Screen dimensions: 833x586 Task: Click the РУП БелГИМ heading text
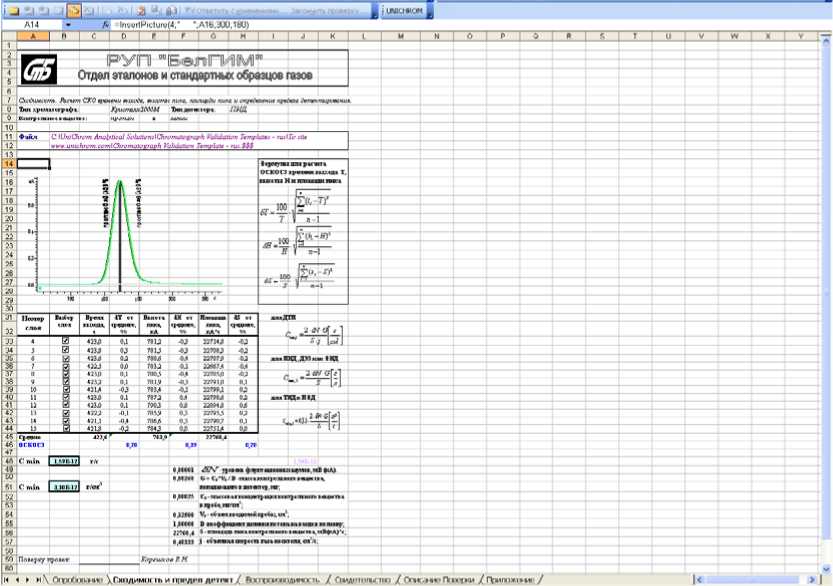(184, 60)
